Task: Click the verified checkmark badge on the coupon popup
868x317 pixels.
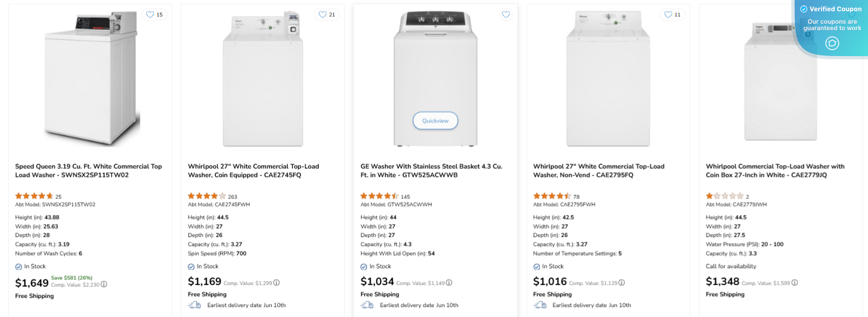Action: pos(804,9)
